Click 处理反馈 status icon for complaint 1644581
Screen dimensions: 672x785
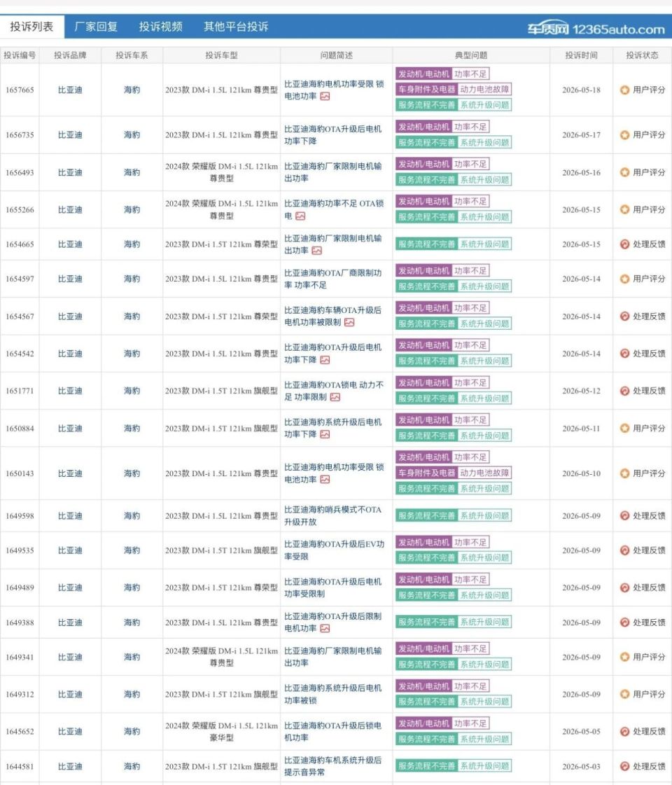click(x=624, y=767)
